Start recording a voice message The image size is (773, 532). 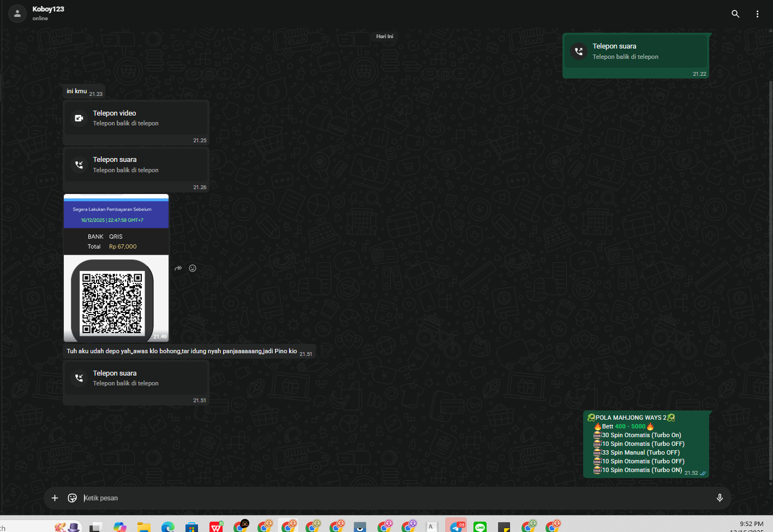tap(720, 498)
